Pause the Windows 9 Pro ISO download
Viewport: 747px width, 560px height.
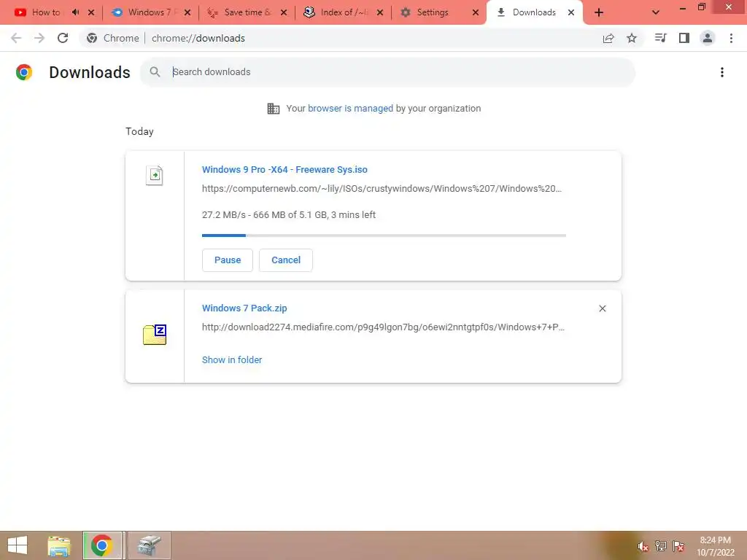[228, 260]
